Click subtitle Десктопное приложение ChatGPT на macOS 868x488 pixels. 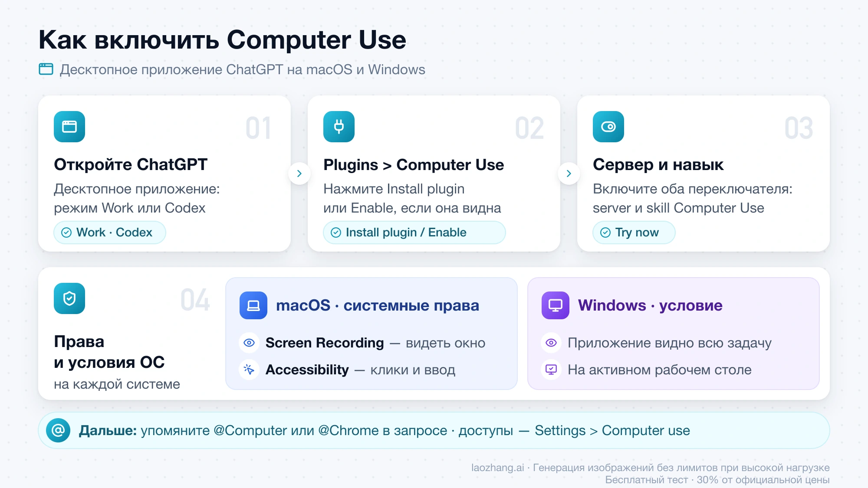[x=206, y=69]
